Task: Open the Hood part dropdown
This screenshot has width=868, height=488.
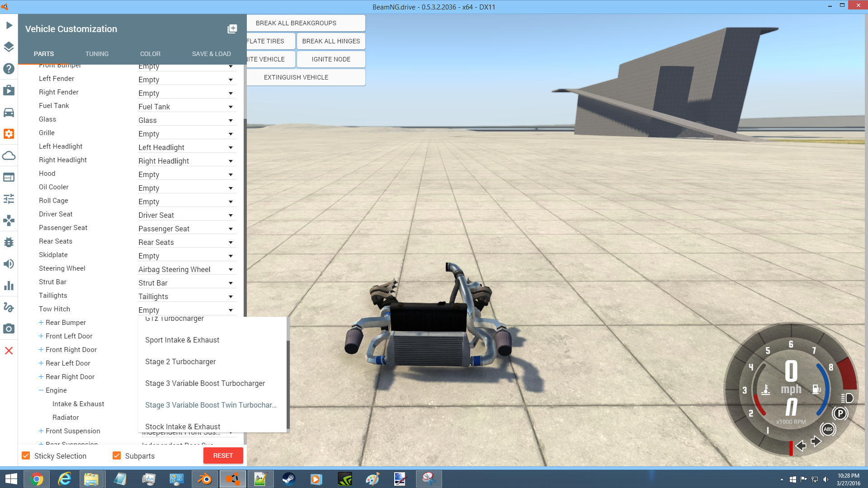Action: click(x=186, y=174)
